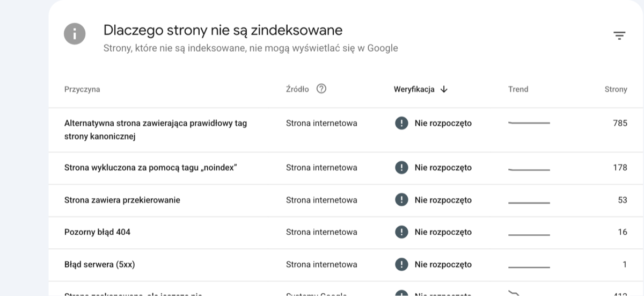Click Nie rozpoczęto in the canonical tag row
644x296 pixels.
coord(443,123)
